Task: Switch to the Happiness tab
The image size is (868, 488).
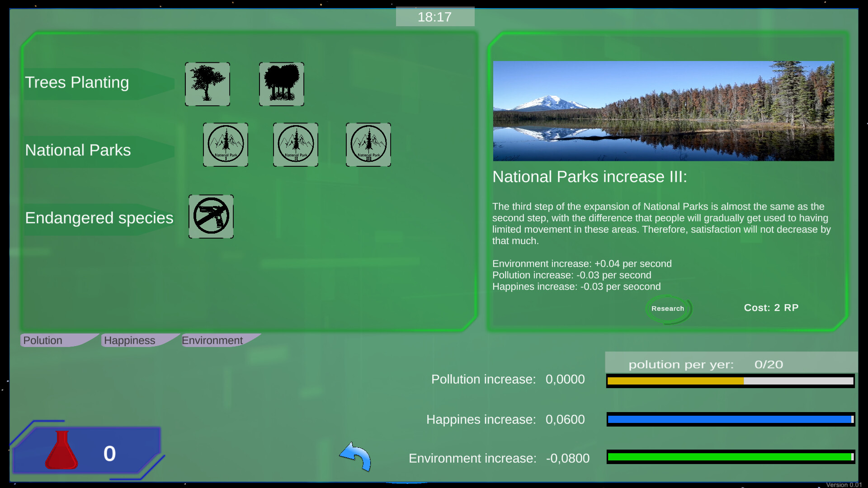Action: [x=130, y=340]
